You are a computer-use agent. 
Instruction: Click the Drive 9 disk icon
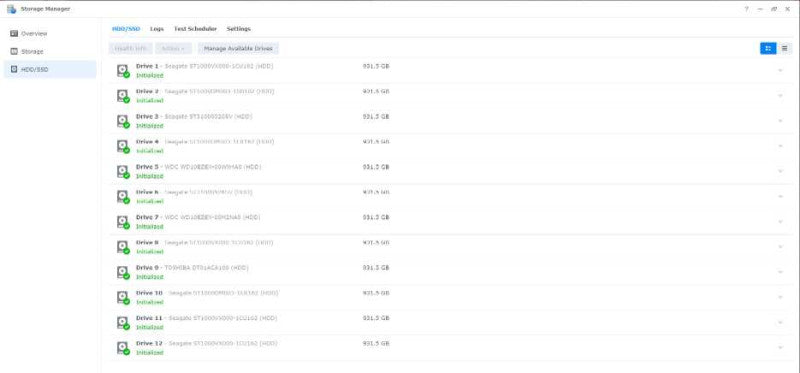[x=122, y=272]
